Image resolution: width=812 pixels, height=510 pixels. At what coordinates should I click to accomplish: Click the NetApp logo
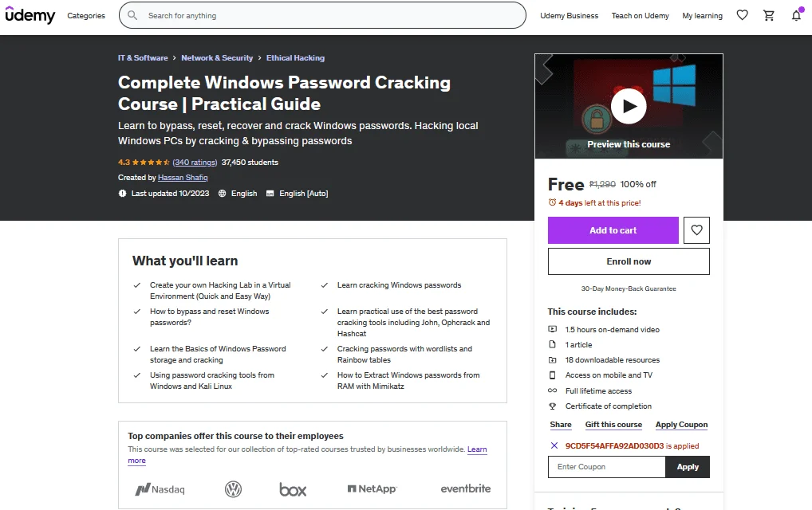pyautogui.click(x=372, y=488)
